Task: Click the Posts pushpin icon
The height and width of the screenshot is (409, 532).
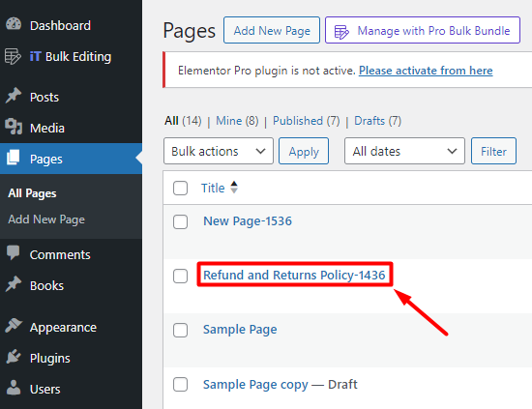Action: click(x=14, y=97)
